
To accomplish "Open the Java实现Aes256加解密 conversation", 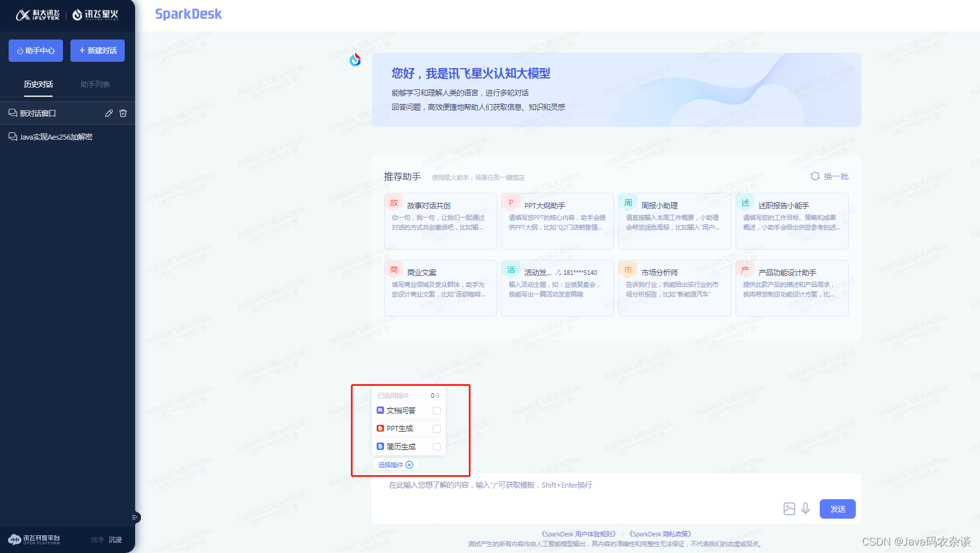I will click(68, 137).
